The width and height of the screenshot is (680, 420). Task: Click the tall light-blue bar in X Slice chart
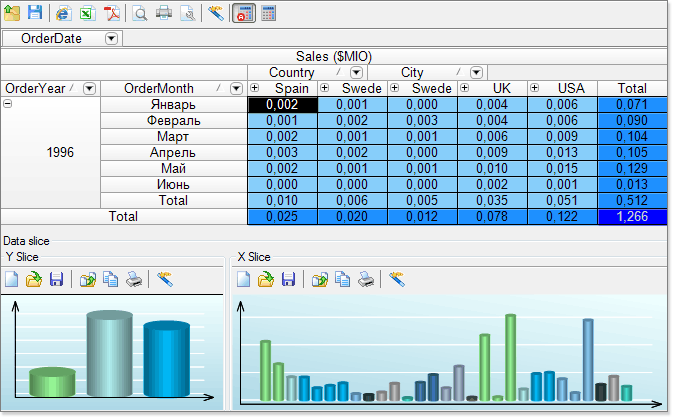coord(588,360)
